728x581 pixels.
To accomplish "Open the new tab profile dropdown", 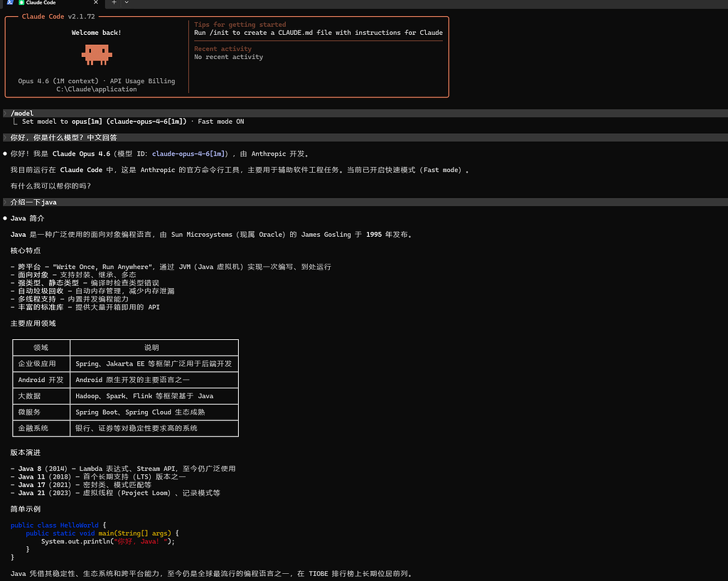I will 127,2.
